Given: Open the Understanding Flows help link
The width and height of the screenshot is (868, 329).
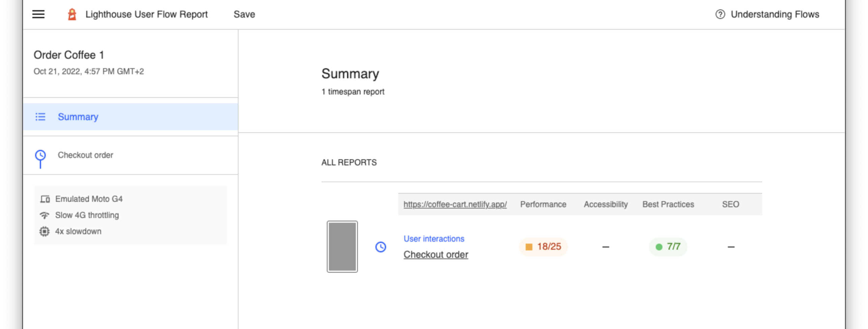Looking at the screenshot, I should (767, 14).
